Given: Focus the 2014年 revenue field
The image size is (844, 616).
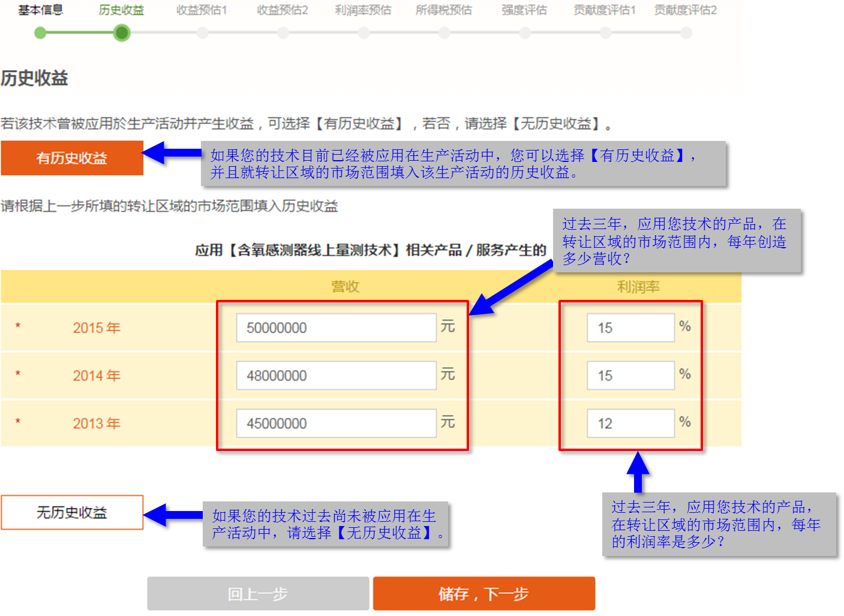Looking at the screenshot, I should tap(337, 375).
